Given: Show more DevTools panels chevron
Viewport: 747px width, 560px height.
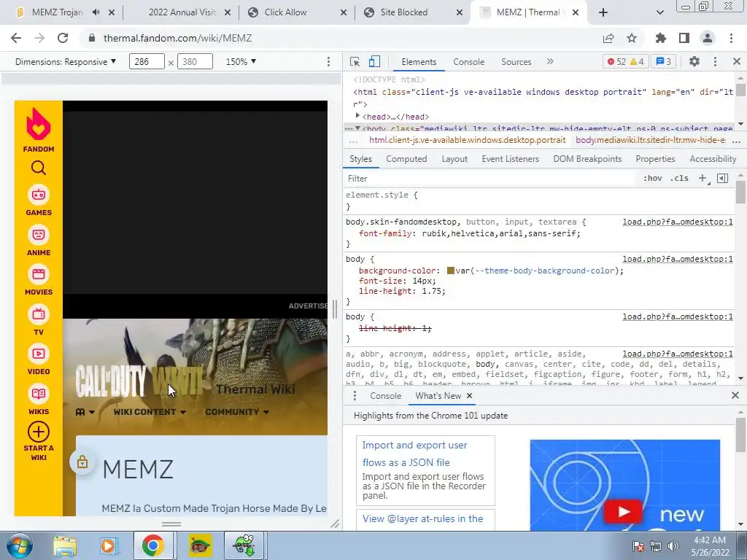Looking at the screenshot, I should 550,61.
